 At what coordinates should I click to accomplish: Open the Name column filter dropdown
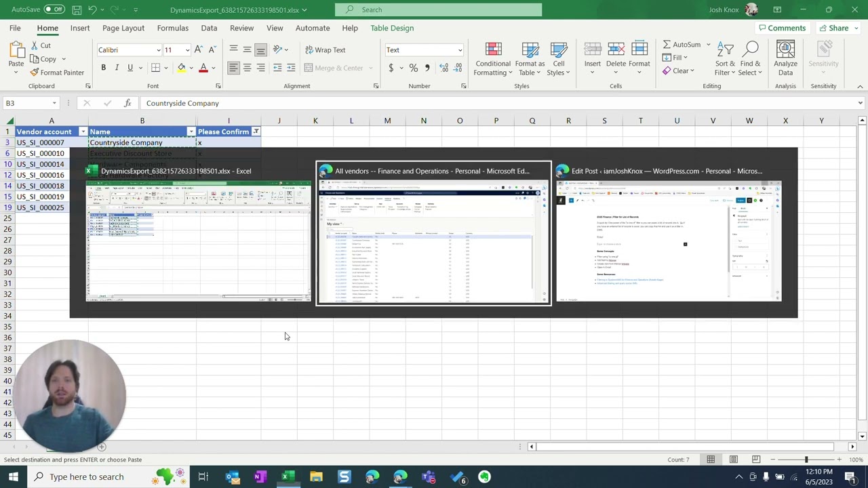(191, 131)
